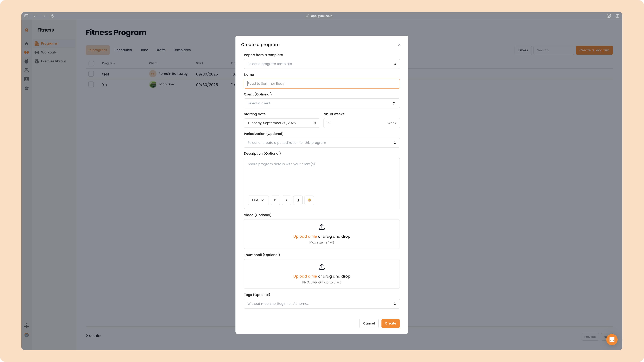644x362 pixels.
Task: Click the browser split view icon
Action: 617,16
